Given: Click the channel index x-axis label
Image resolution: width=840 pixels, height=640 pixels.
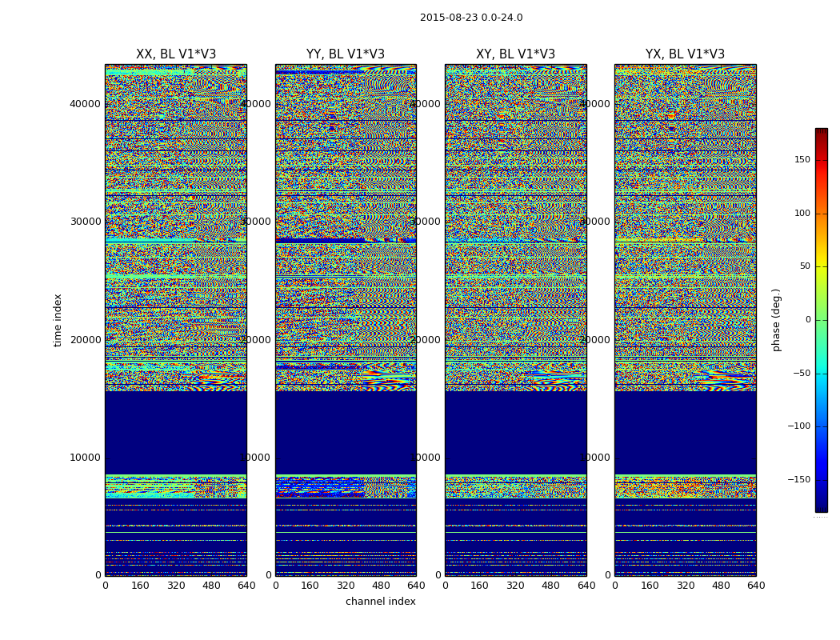Looking at the screenshot, I should pos(381,602).
